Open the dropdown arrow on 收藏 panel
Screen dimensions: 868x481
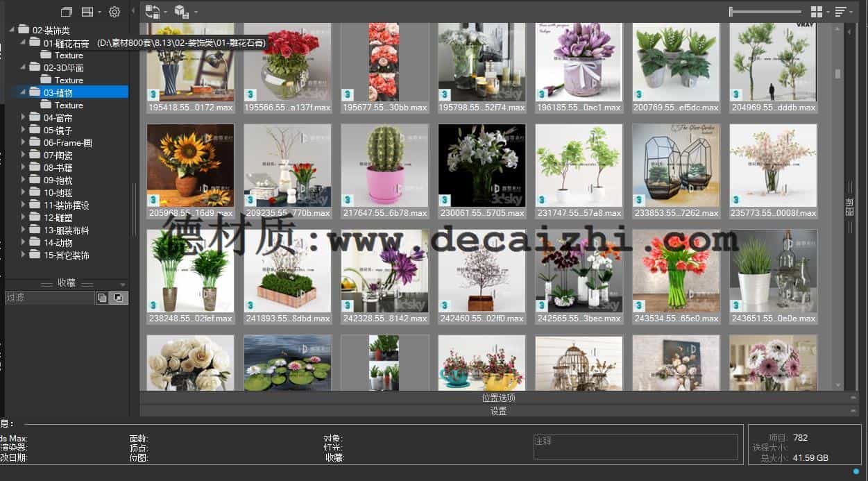click(x=123, y=284)
